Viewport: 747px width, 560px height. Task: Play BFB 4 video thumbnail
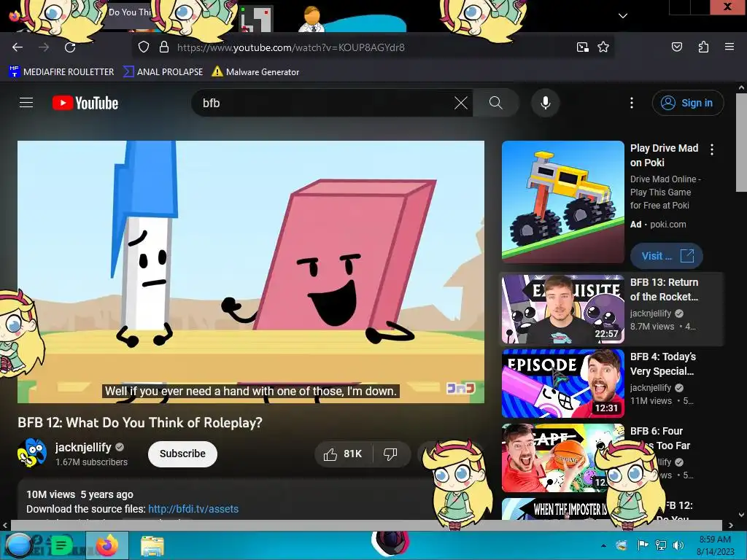click(x=562, y=384)
